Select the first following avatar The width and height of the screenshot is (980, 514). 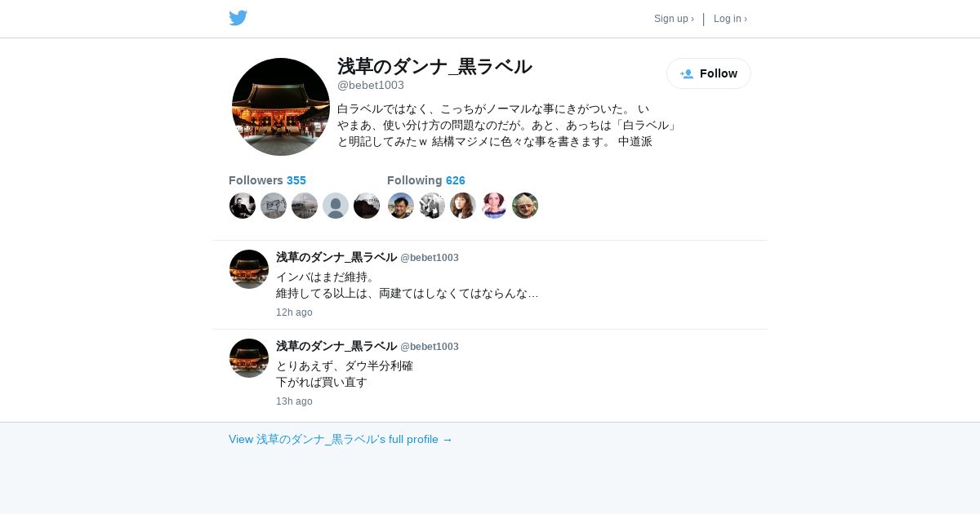point(401,206)
